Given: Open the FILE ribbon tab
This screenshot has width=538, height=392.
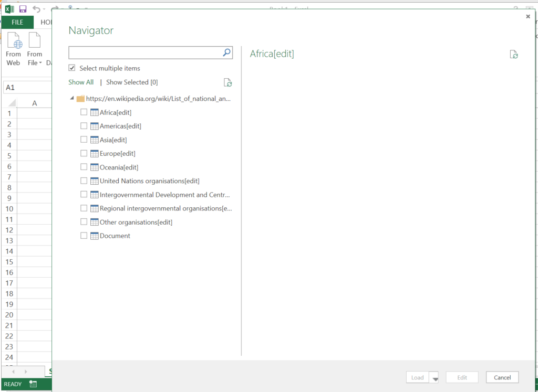Looking at the screenshot, I should tap(17, 22).
